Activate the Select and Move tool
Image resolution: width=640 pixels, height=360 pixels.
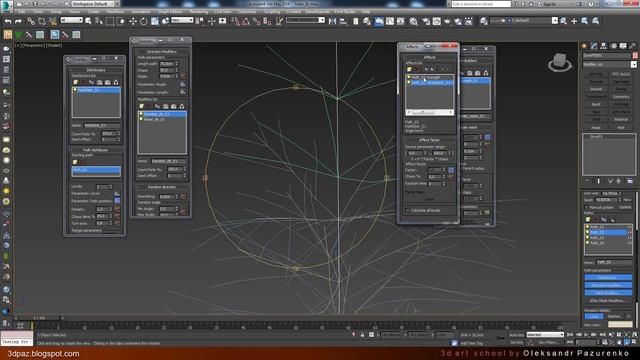(x=133, y=21)
